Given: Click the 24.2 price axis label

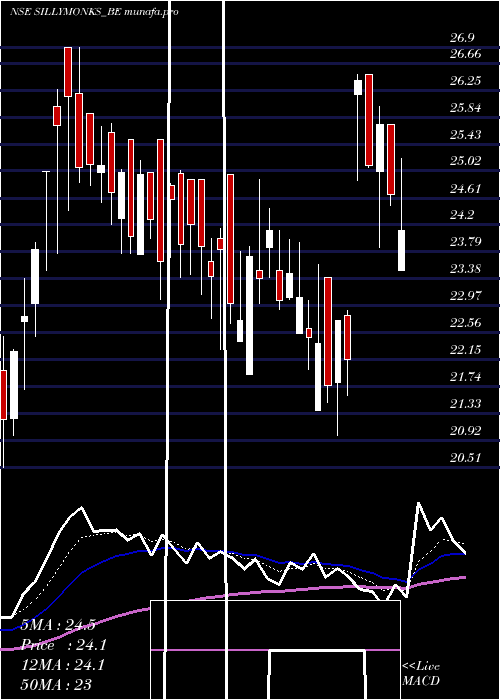Looking at the screenshot, I should click(462, 215).
